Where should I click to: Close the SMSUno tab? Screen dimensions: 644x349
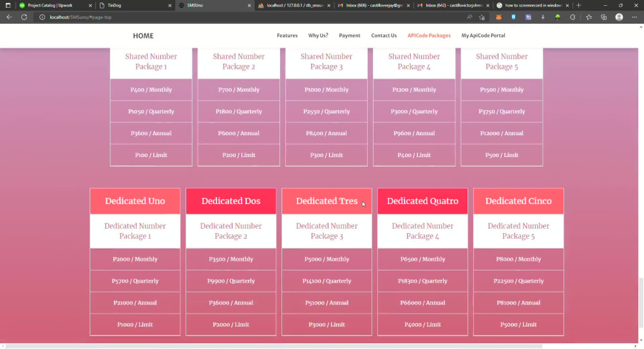(249, 5)
